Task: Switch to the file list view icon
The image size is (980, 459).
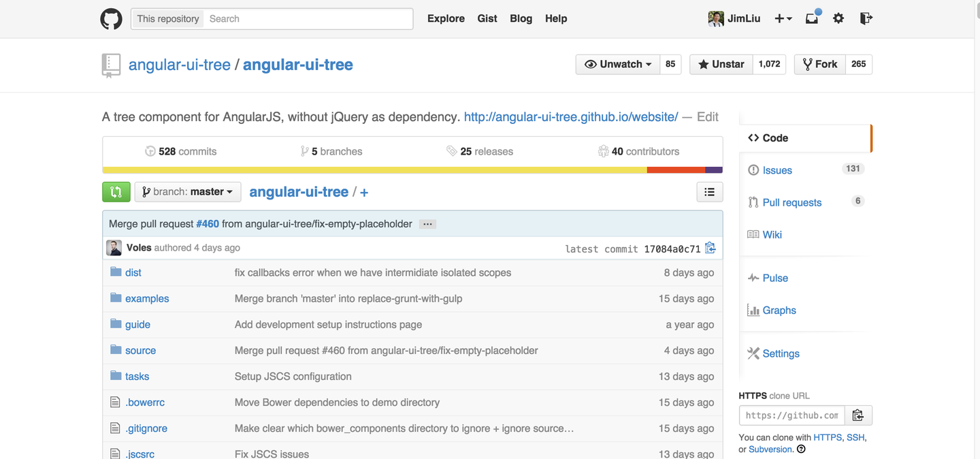Action: (709, 192)
